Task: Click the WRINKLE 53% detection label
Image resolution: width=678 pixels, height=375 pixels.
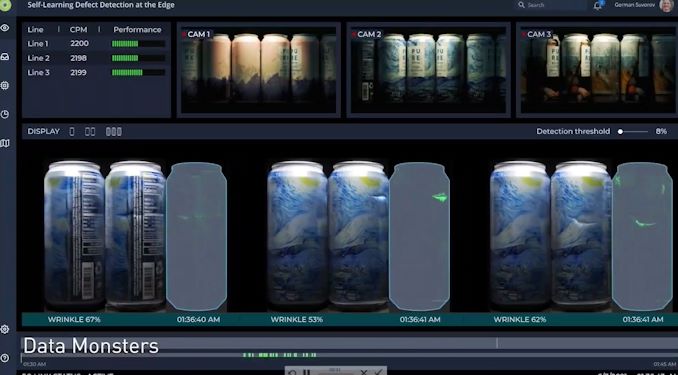Action: [x=297, y=320]
